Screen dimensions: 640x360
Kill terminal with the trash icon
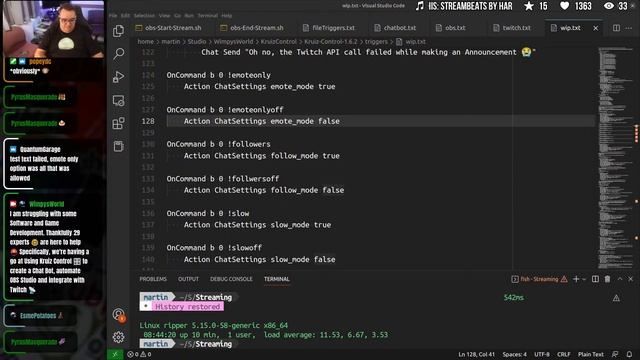coord(607,279)
